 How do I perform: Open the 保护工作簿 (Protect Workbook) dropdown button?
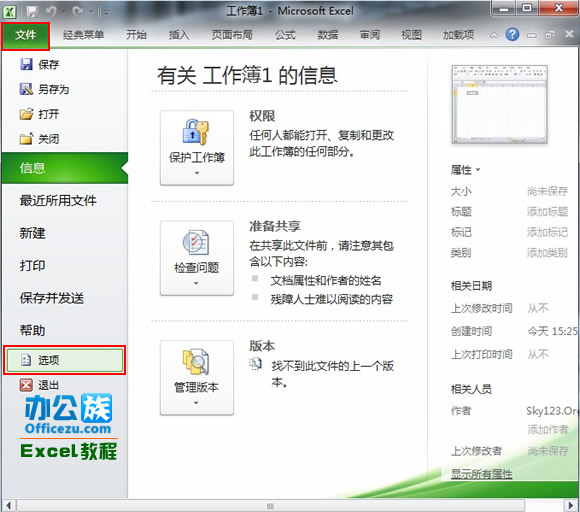(x=197, y=148)
